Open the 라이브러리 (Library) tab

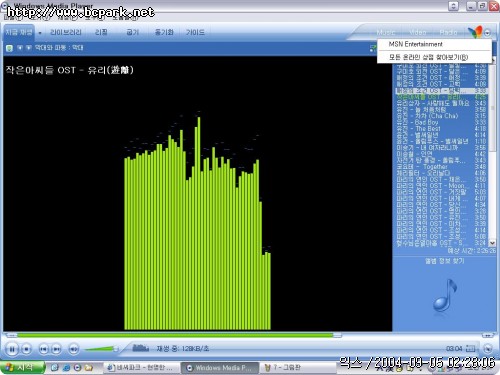66,32
